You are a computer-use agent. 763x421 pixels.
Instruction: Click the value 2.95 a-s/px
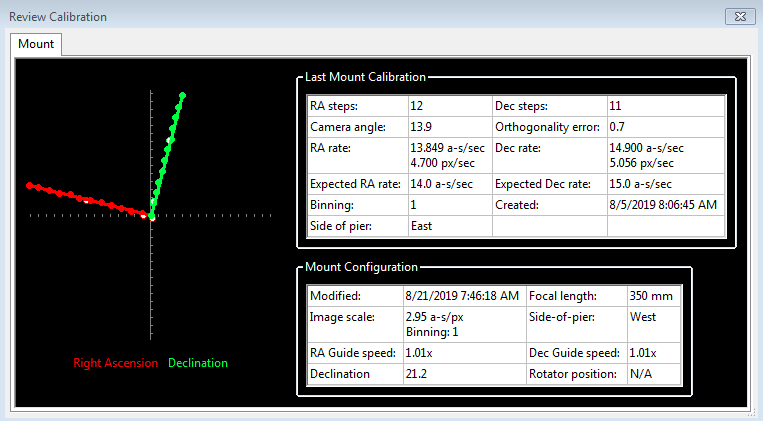(434, 317)
